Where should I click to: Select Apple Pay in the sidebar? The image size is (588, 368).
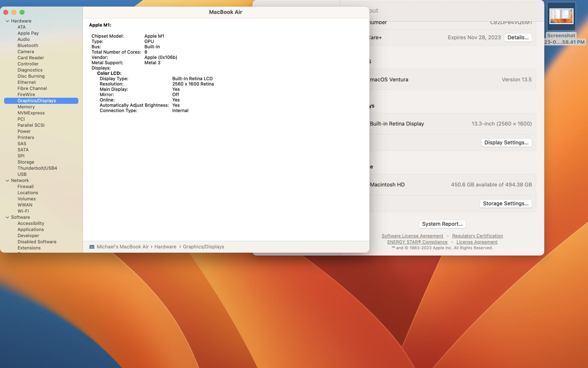pos(28,33)
